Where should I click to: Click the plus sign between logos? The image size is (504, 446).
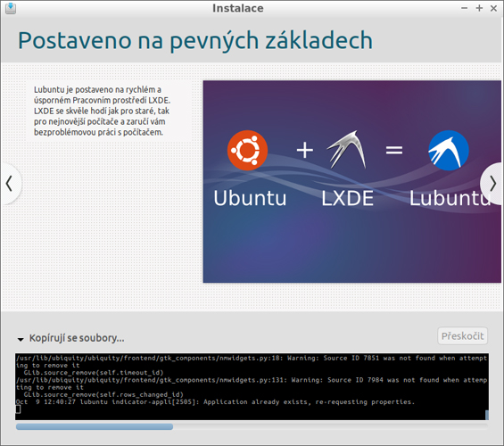tap(305, 151)
